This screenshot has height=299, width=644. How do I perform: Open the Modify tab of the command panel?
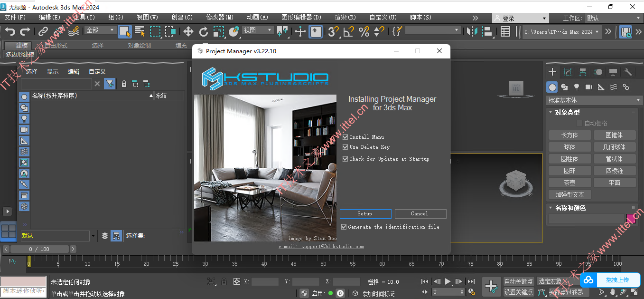click(568, 72)
